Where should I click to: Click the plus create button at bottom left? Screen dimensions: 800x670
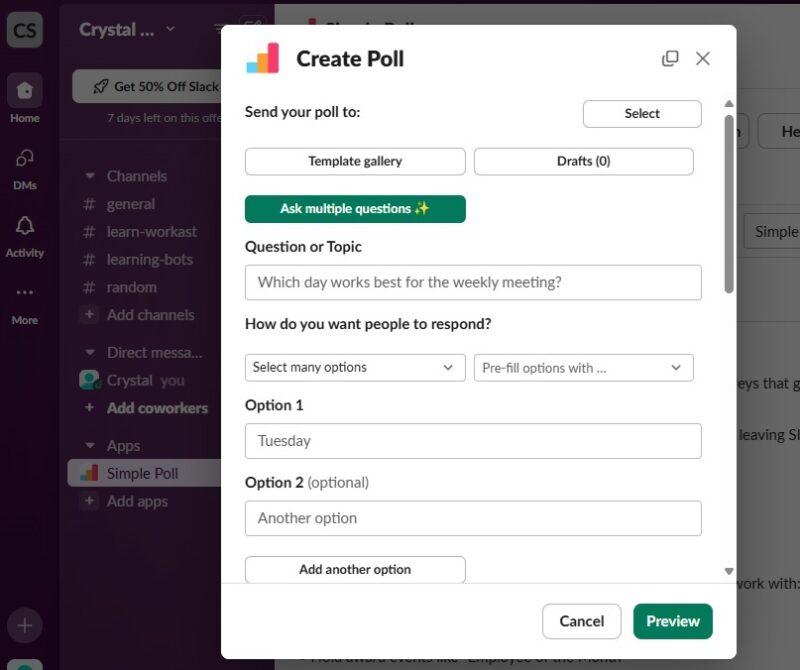pos(24,625)
